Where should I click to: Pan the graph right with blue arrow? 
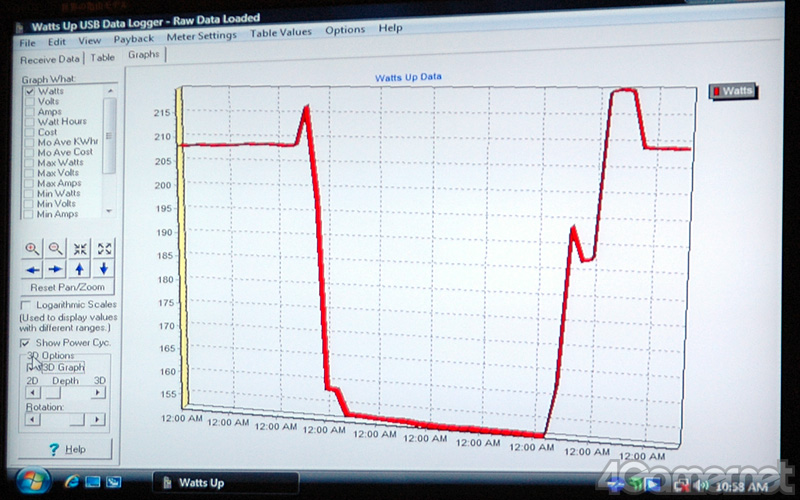[x=56, y=269]
